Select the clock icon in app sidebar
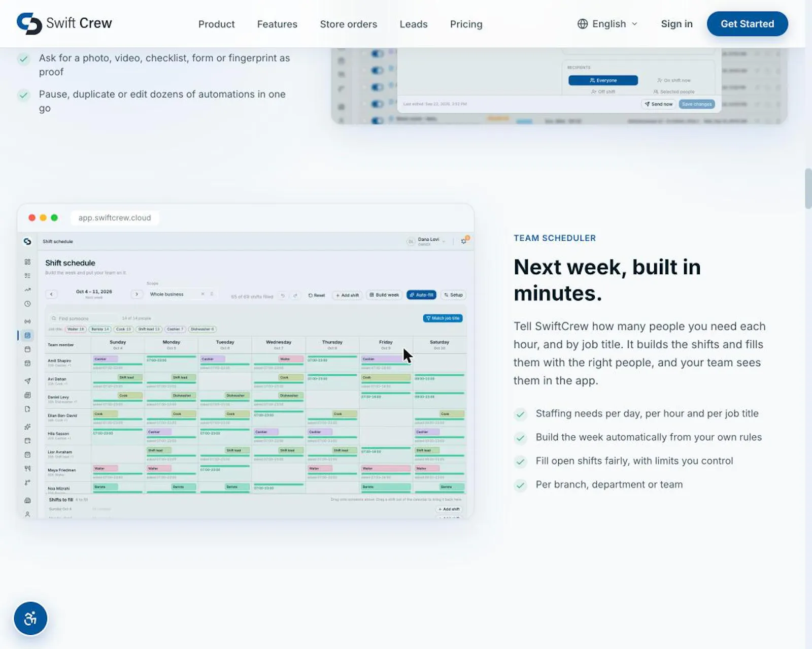Screen dimensions: 812x649 pos(27,304)
